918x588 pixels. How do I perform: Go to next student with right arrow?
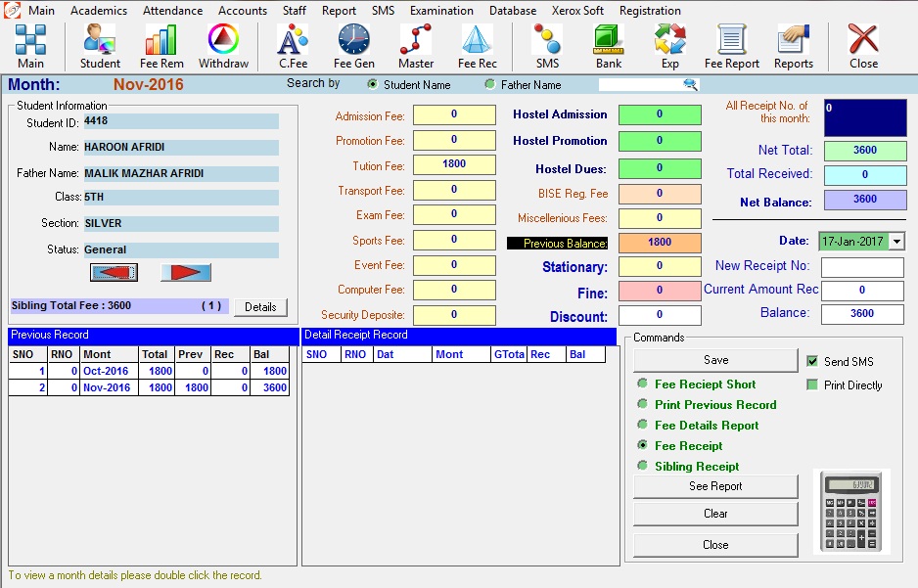coord(186,272)
